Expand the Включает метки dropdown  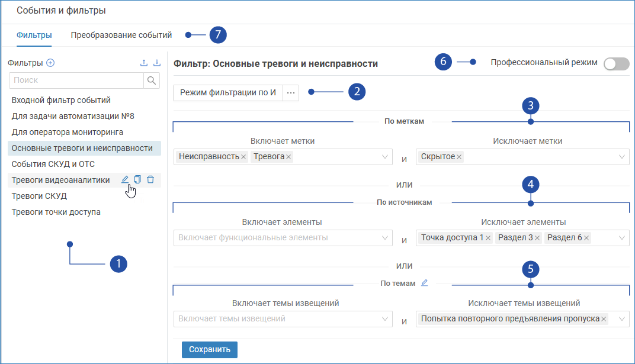click(x=384, y=157)
